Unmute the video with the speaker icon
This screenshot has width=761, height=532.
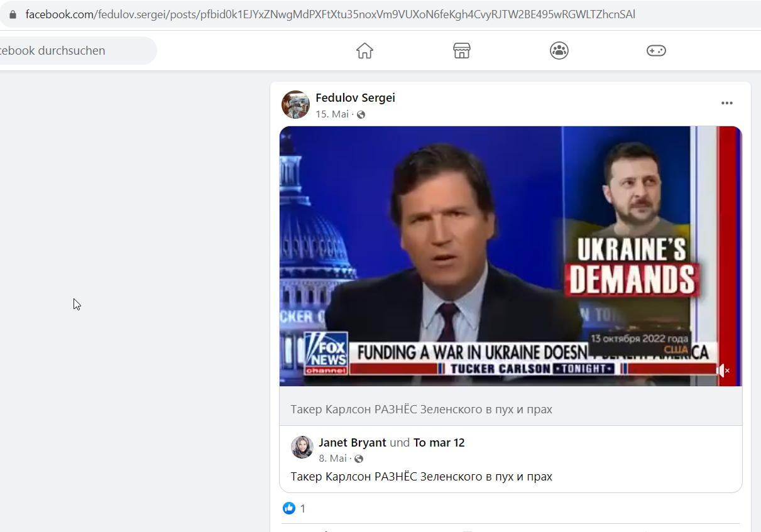coord(723,371)
